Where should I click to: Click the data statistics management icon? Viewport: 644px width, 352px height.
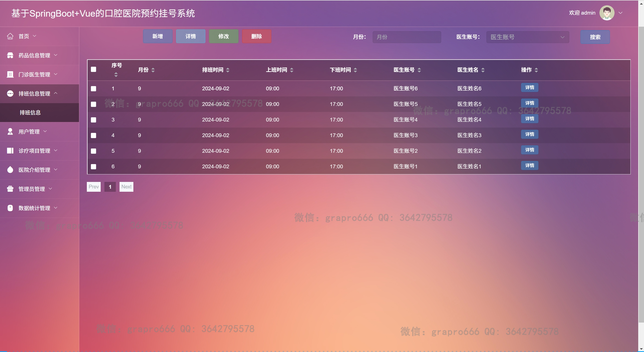tap(10, 208)
